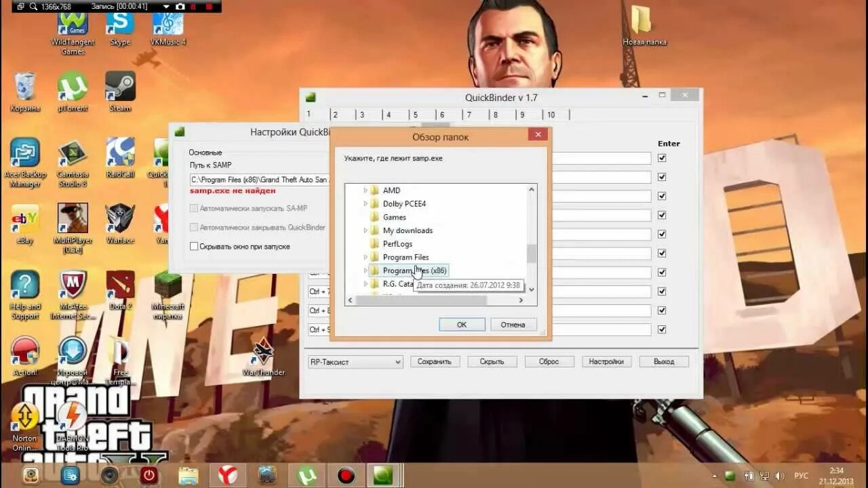Expand the My downloads folder node
868x488 pixels.
(x=366, y=230)
